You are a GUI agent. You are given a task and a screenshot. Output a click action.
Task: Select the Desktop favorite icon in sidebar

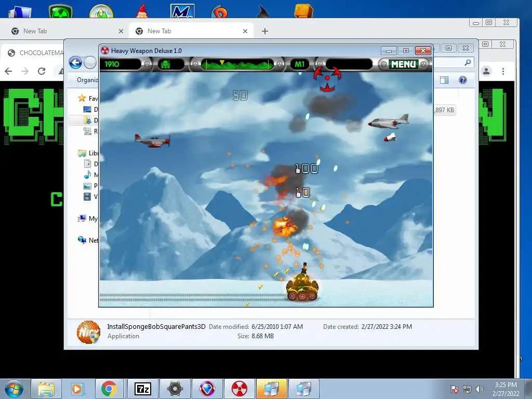(x=87, y=109)
